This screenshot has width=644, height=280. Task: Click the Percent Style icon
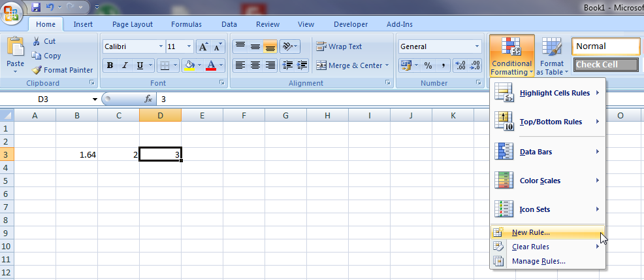tap(428, 65)
